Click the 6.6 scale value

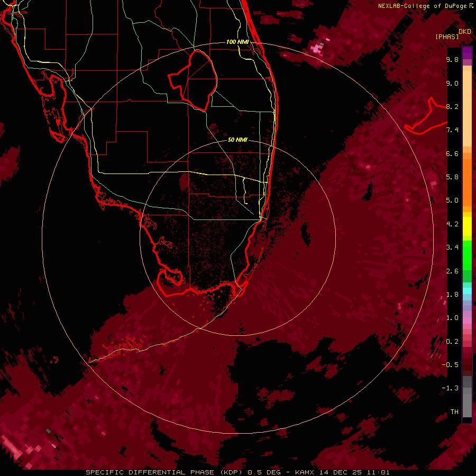452,153
